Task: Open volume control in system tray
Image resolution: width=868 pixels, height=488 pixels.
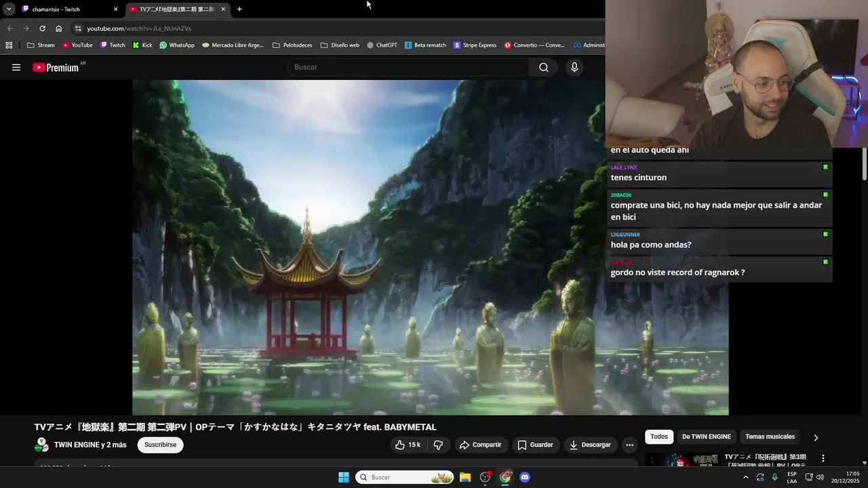Action: coord(820,477)
